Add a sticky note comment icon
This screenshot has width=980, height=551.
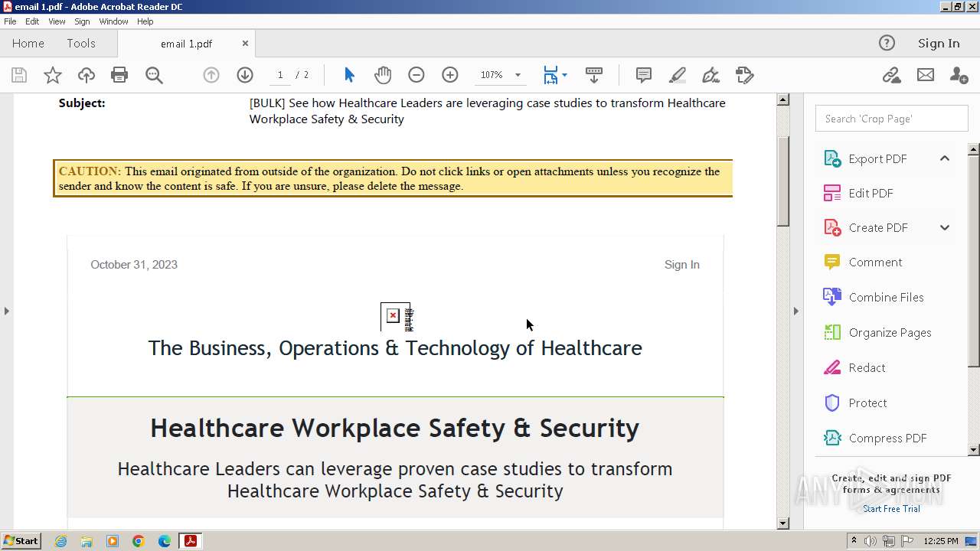(644, 75)
